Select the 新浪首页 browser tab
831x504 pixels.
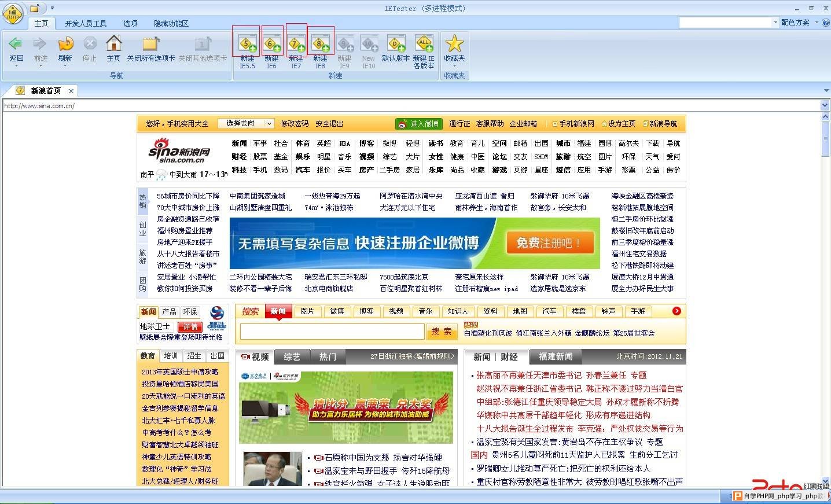tap(46, 91)
